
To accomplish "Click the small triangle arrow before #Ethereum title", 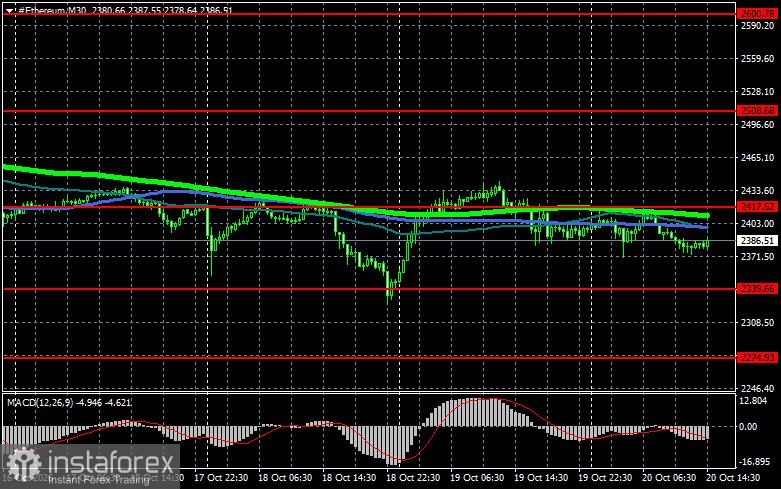I will coord(10,10).
